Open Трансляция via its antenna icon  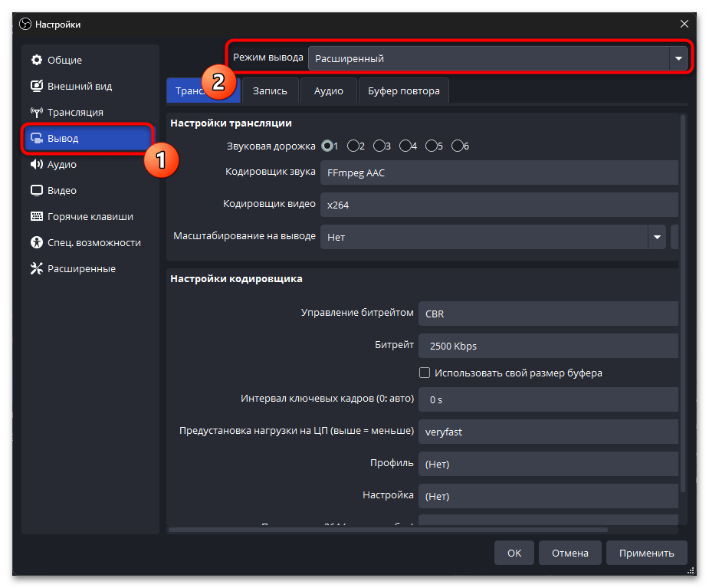[36, 113]
